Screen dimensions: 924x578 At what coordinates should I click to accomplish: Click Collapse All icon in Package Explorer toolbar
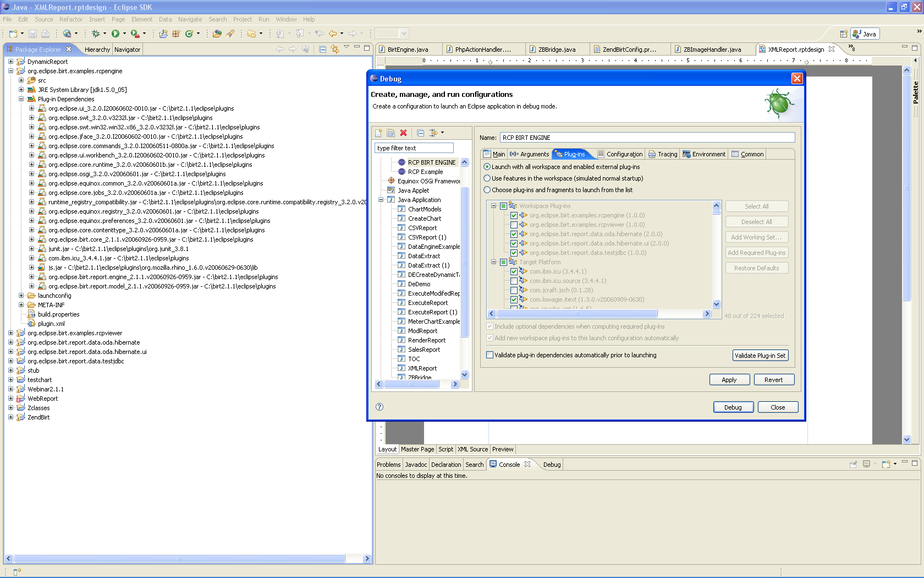(323, 49)
